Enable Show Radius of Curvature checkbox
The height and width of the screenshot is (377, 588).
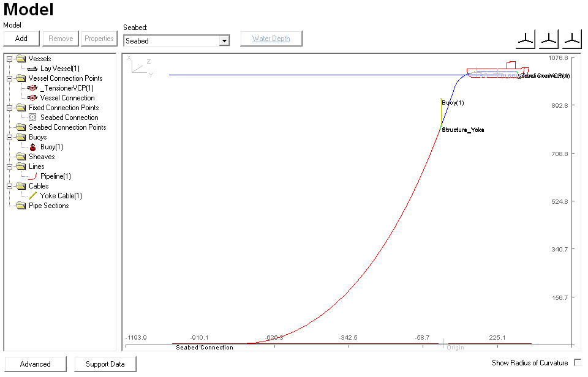(x=577, y=363)
